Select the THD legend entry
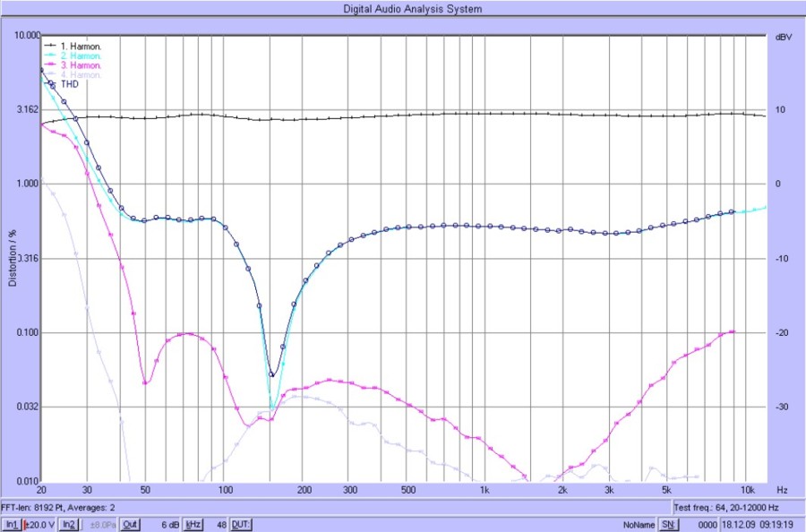806x532 pixels. pyautogui.click(x=70, y=85)
